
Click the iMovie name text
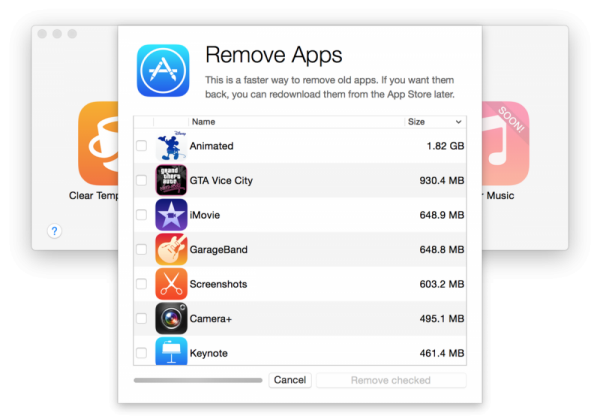tap(205, 215)
